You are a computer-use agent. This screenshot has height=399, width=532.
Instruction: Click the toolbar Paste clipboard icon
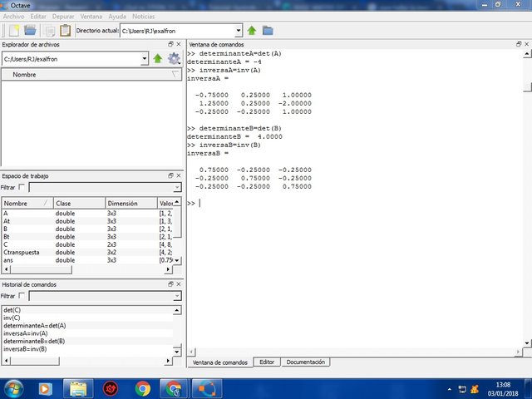pos(65,31)
